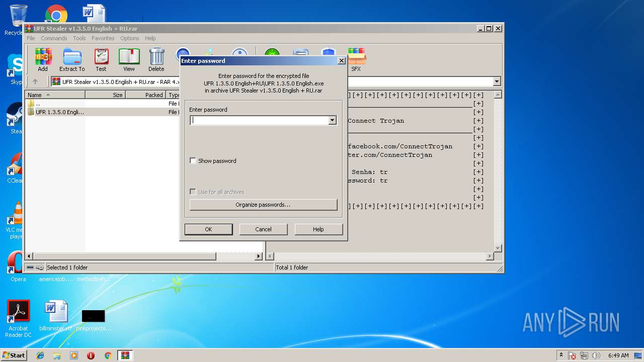Click the Delete toolbar icon
Viewport: 644px width, 362px height.
coord(156,60)
